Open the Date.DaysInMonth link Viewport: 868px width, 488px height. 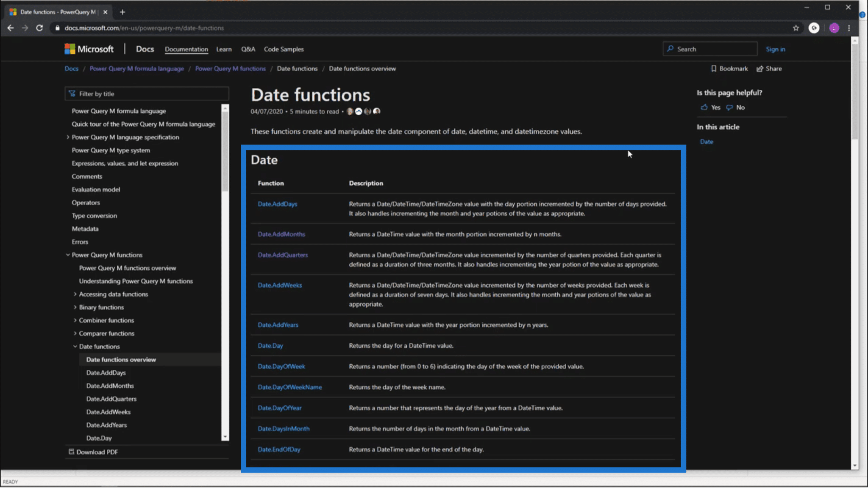[284, 429]
